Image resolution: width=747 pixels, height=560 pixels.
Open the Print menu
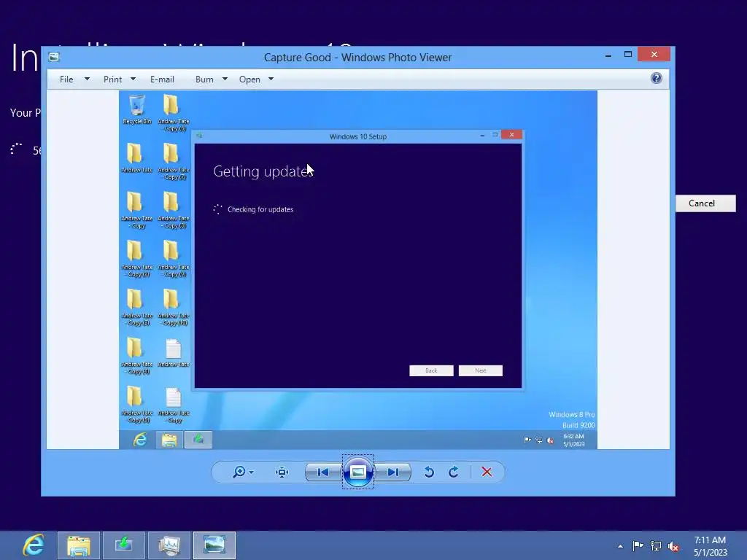(112, 79)
